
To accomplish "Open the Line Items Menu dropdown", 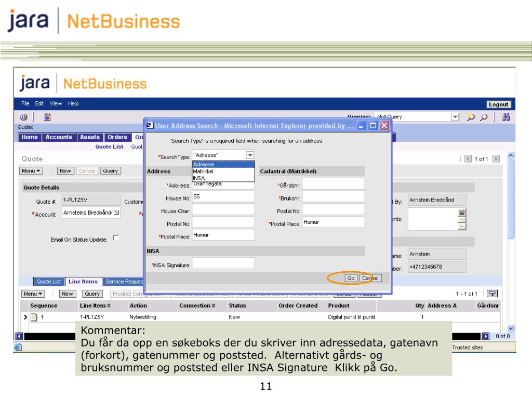I will coord(33,294).
